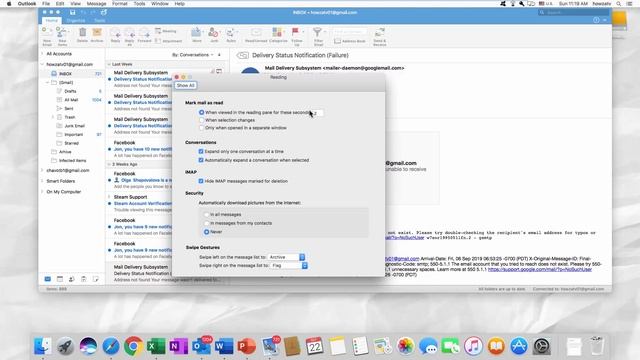The width and height of the screenshot is (640, 360).
Task: Open the Format menu
Action: [x=120, y=4]
